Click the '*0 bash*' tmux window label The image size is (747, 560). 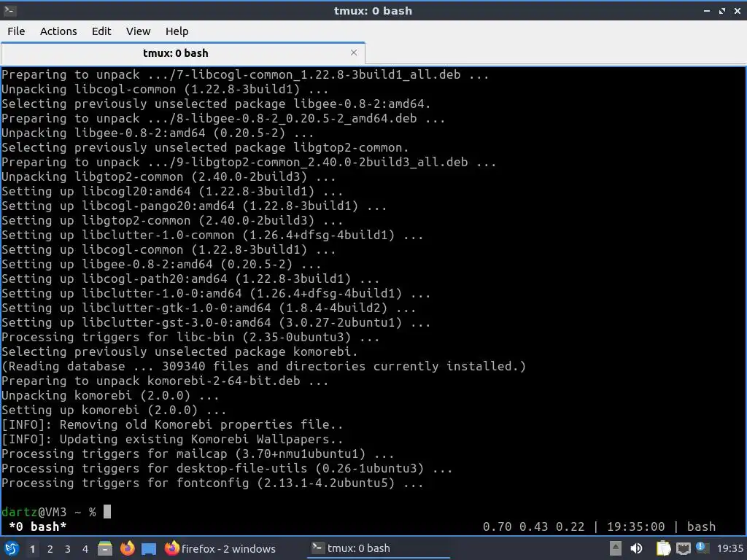pyautogui.click(x=38, y=526)
